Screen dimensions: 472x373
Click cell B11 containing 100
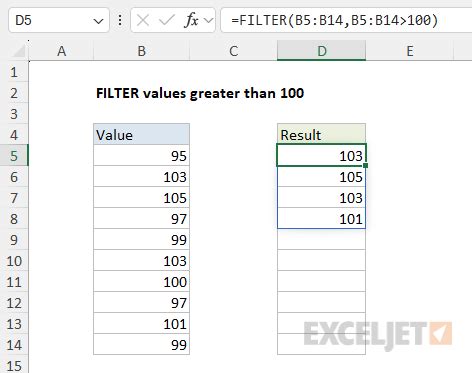coord(142,282)
